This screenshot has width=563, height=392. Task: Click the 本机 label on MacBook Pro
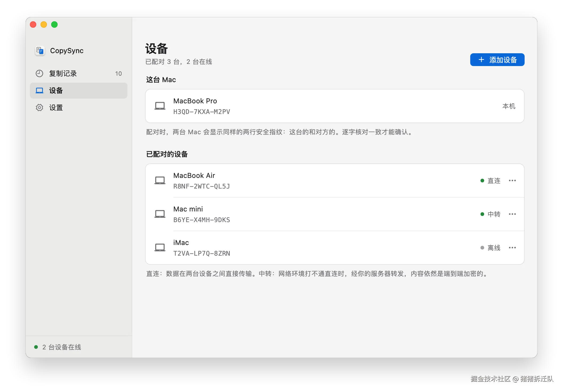pyautogui.click(x=509, y=106)
